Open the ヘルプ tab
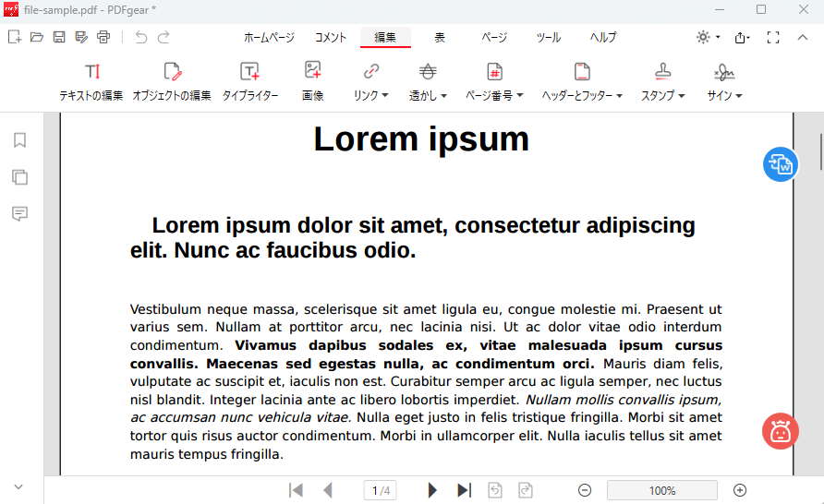Image resolution: width=824 pixels, height=504 pixels. 603,37
